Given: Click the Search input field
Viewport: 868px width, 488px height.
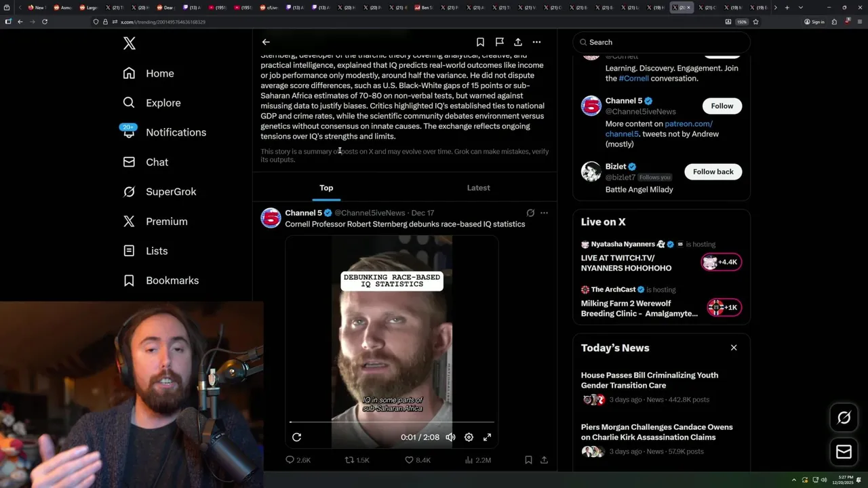Looking at the screenshot, I should [x=661, y=42].
